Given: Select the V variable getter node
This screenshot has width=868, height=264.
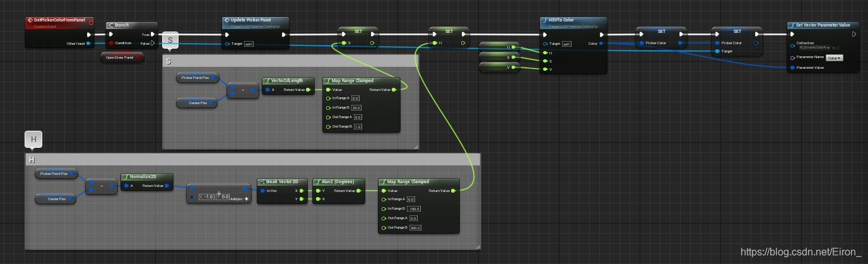Looking at the screenshot, I should click(500, 67).
